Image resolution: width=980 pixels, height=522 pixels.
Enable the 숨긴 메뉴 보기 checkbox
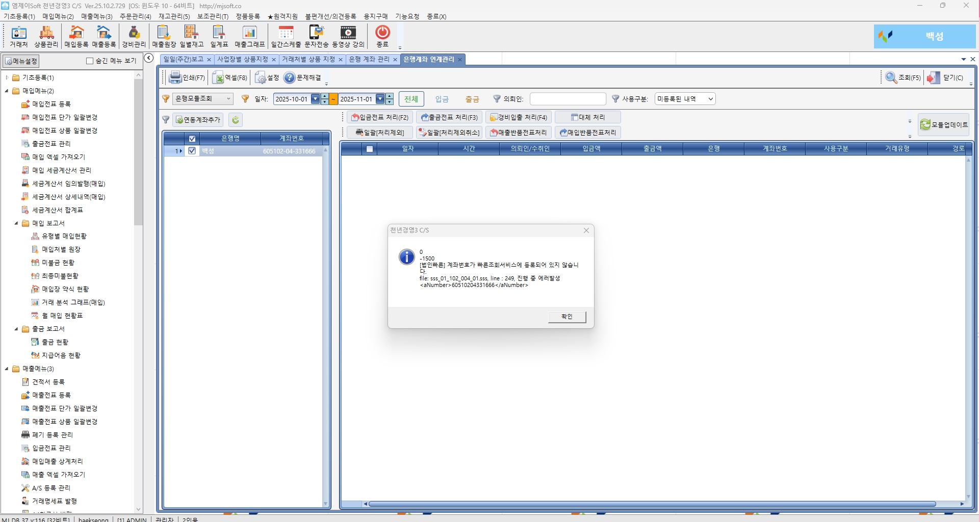tap(90, 61)
